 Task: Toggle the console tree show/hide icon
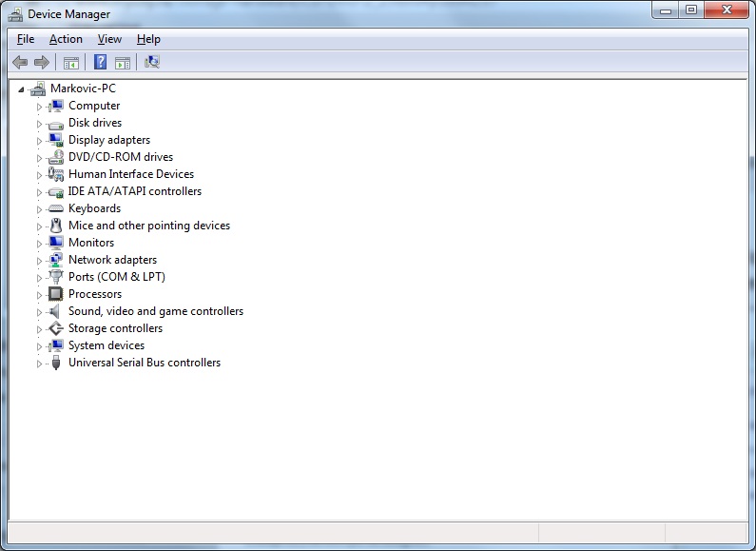pyautogui.click(x=71, y=62)
